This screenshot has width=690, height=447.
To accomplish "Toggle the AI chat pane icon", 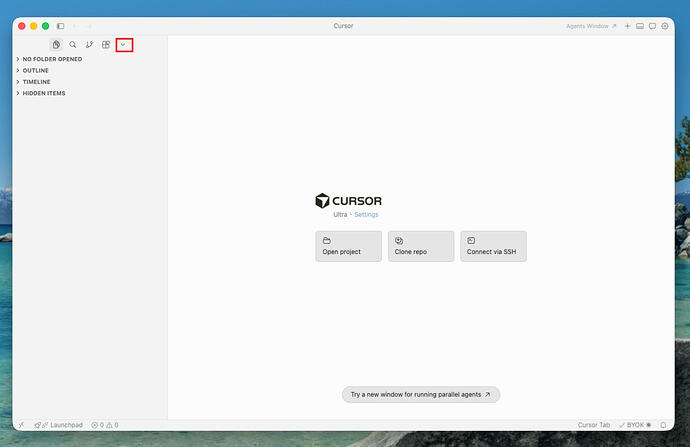I will click(x=652, y=26).
